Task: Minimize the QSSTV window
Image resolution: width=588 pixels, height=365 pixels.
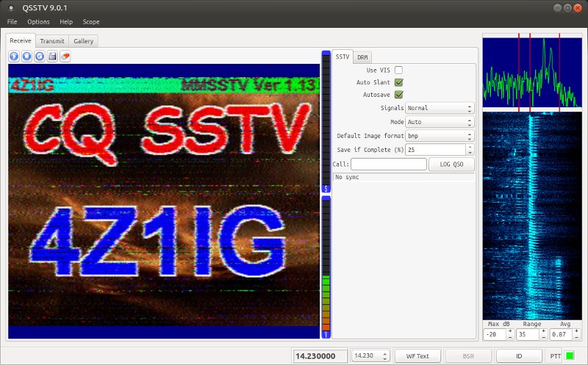Action: (557, 8)
